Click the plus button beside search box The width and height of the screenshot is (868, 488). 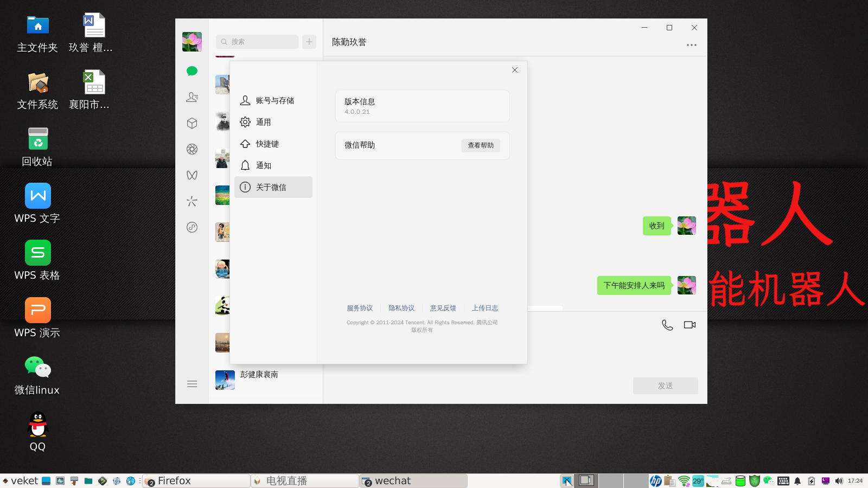click(309, 42)
